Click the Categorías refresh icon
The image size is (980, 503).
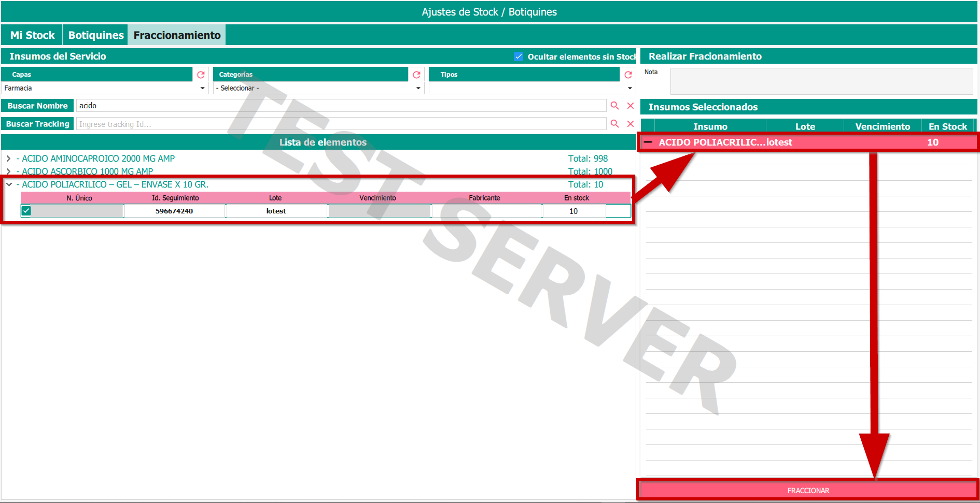416,75
